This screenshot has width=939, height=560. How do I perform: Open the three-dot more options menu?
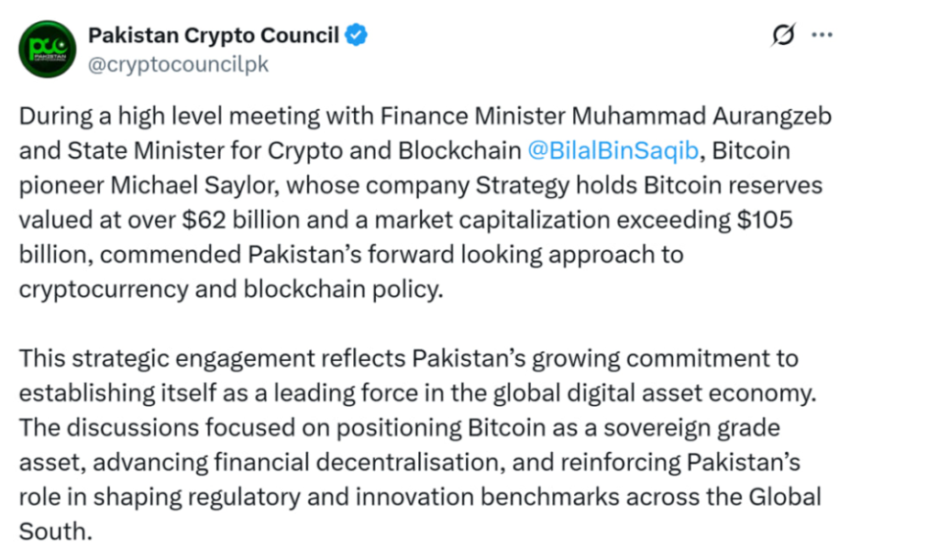click(x=823, y=36)
